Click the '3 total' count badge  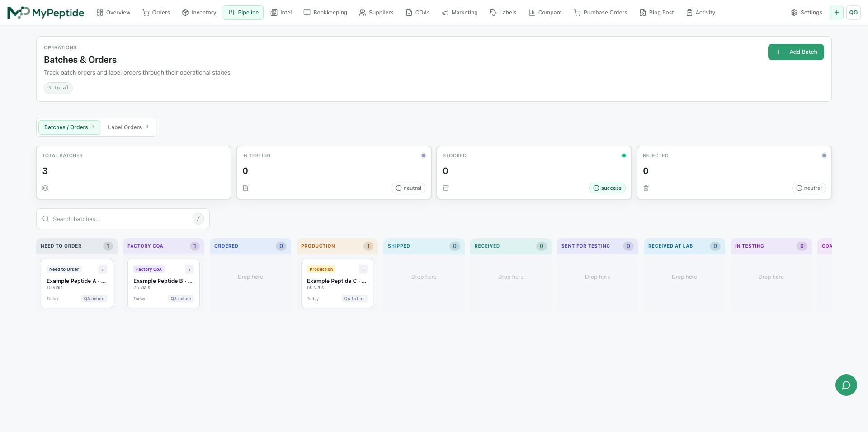pos(58,88)
